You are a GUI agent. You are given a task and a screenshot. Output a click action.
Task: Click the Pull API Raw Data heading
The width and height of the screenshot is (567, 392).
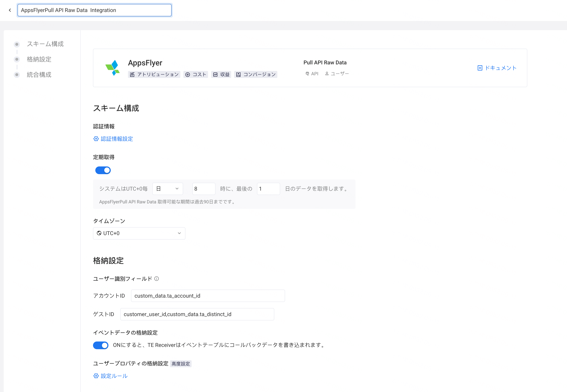(x=325, y=62)
